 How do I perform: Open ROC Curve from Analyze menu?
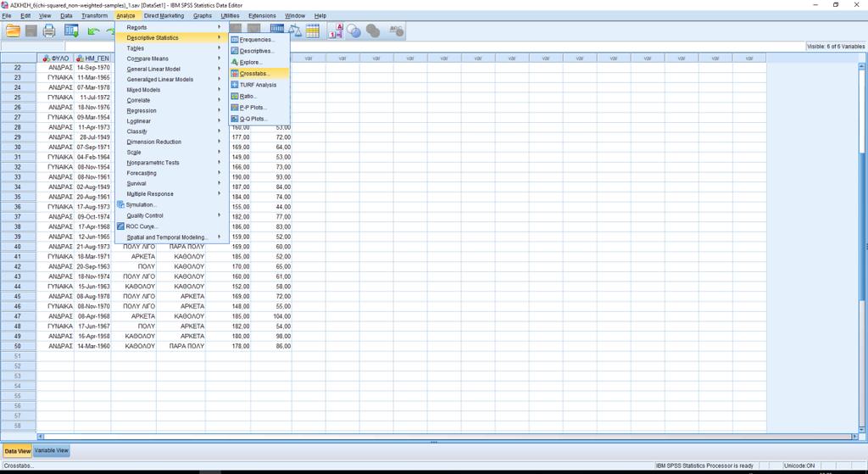pos(171,226)
